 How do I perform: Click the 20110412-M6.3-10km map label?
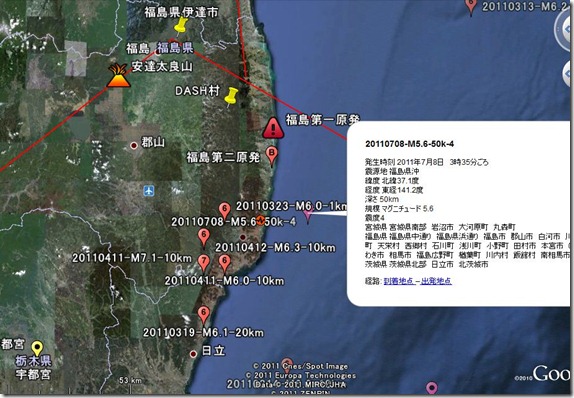[x=275, y=248]
